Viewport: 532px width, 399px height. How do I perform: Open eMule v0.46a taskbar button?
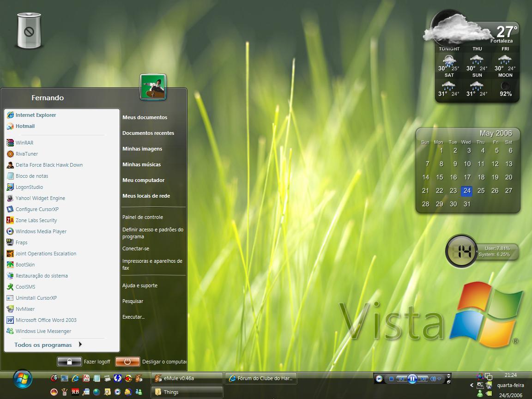click(187, 378)
